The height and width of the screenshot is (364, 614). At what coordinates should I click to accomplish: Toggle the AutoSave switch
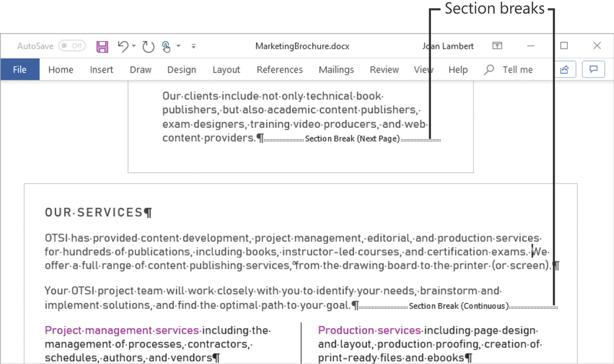72,46
